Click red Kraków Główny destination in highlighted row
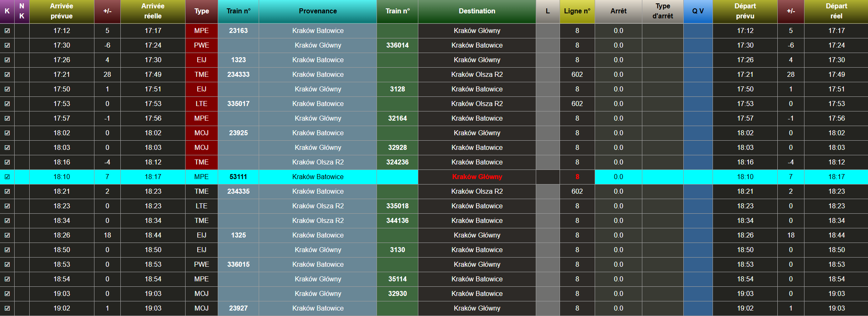 tap(477, 177)
